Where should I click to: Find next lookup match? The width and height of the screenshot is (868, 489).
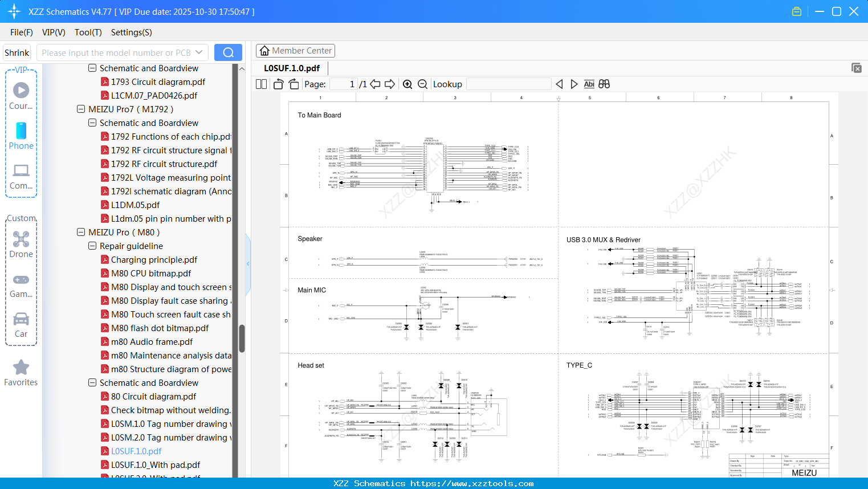[574, 84]
